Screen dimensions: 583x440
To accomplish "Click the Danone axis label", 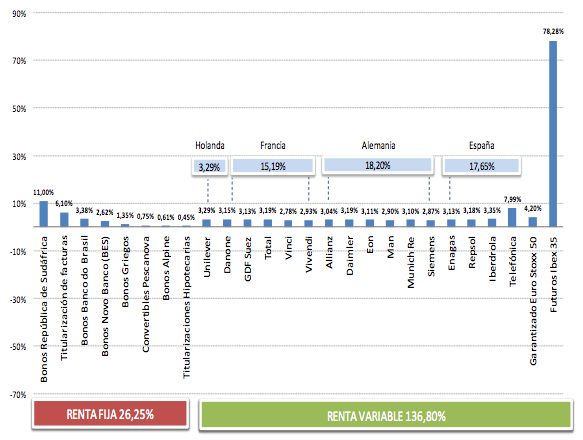I will point(228,255).
